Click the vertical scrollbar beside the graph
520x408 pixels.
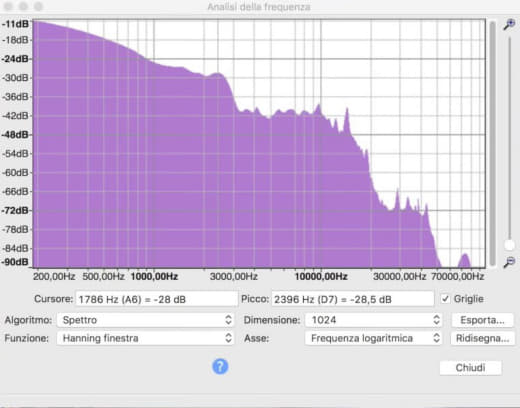[493, 143]
